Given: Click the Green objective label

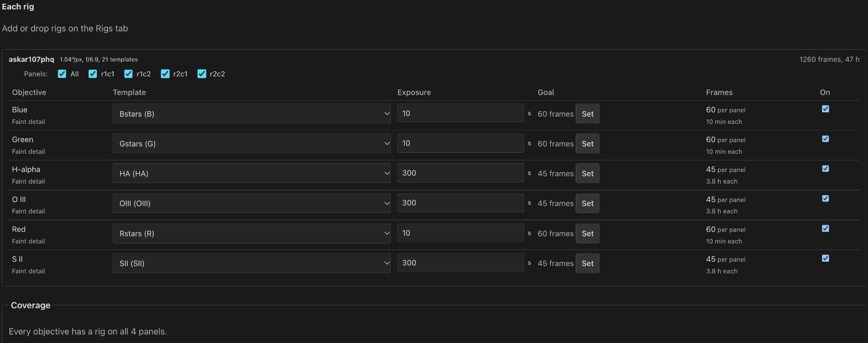Looking at the screenshot, I should point(23,139).
